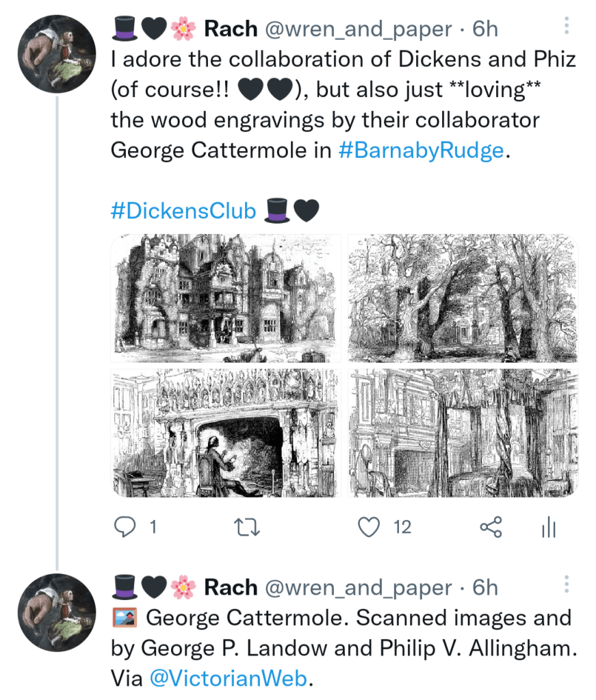The image size is (596, 700).
Task: Click @wren_and_paper handle on second tweet
Action: [358, 588]
